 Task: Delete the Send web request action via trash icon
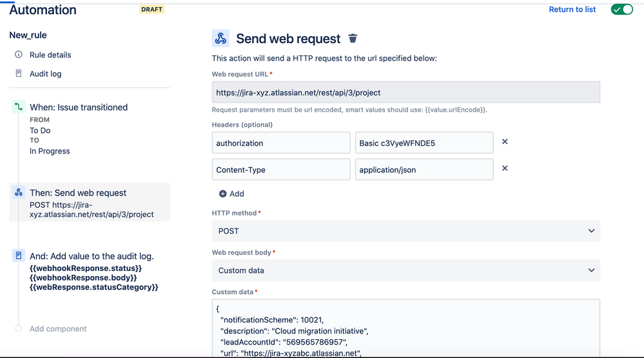353,38
